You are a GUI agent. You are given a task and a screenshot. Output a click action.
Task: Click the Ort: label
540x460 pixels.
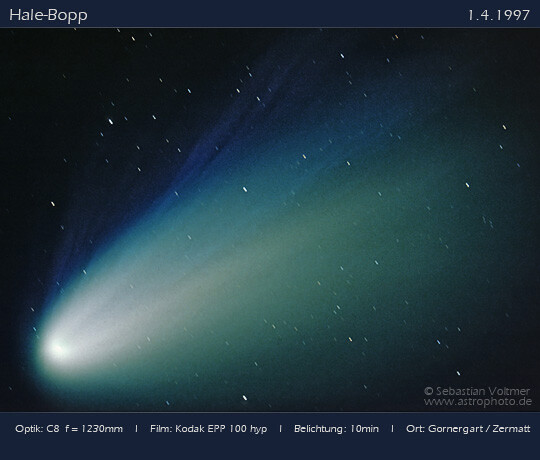pyautogui.click(x=416, y=429)
